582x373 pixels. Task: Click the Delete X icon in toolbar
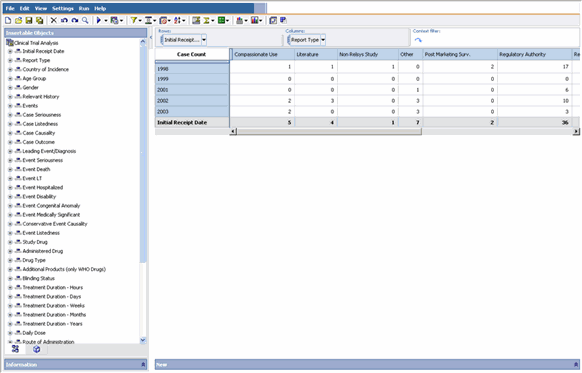point(54,20)
